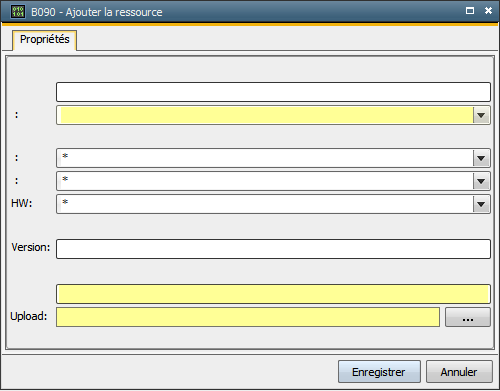Close the Ajouter la ressource dialog

[x=488, y=11]
